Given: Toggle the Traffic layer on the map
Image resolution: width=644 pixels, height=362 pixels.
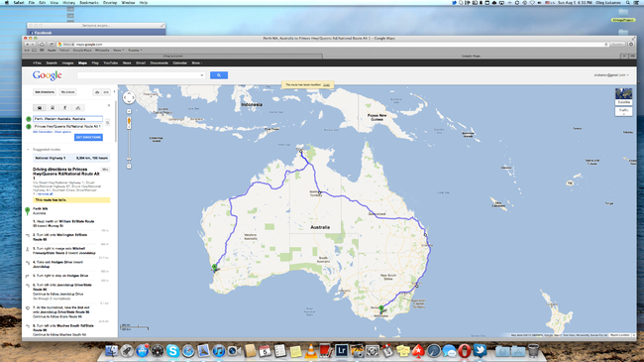Looking at the screenshot, I should tap(623, 111).
